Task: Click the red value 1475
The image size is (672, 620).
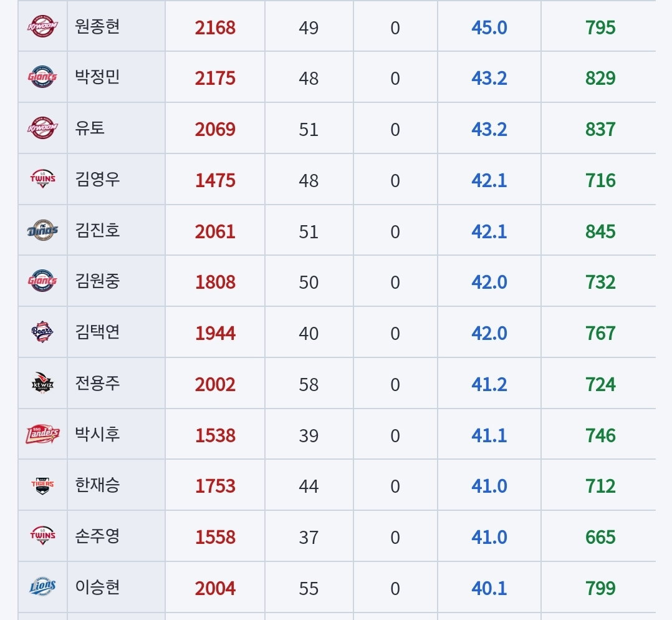Action: pos(215,180)
